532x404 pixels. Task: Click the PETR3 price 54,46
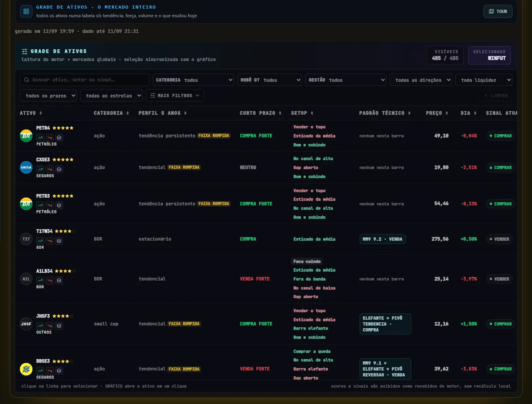(441, 204)
